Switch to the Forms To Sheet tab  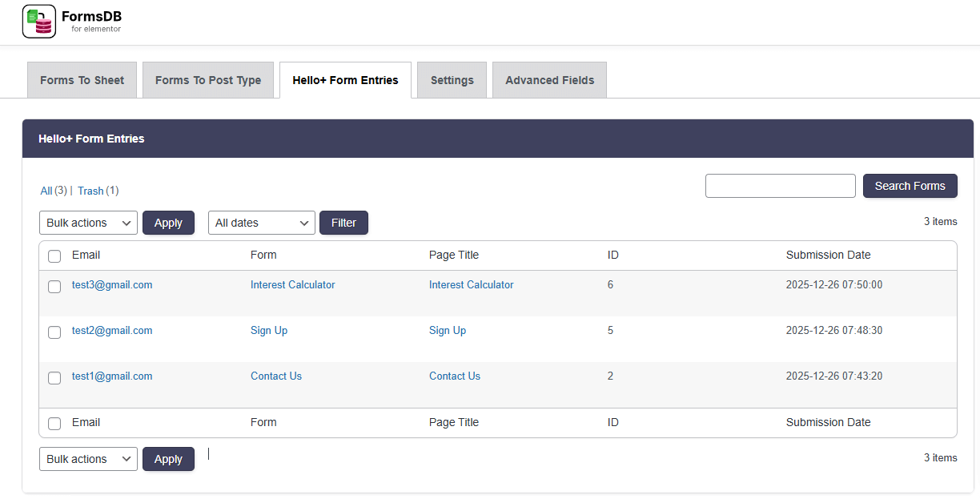[x=82, y=80]
